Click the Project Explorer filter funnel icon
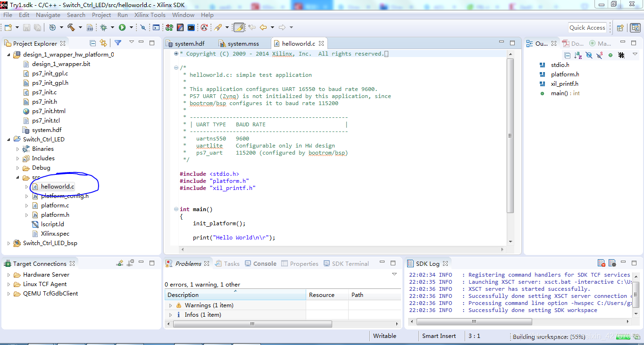The image size is (644, 345). pyautogui.click(x=118, y=43)
